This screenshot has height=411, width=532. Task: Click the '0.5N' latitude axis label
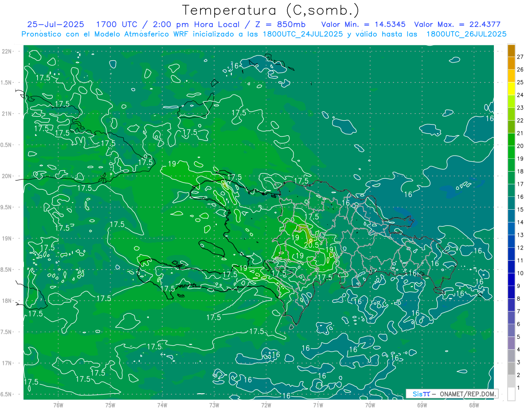click(x=7, y=145)
